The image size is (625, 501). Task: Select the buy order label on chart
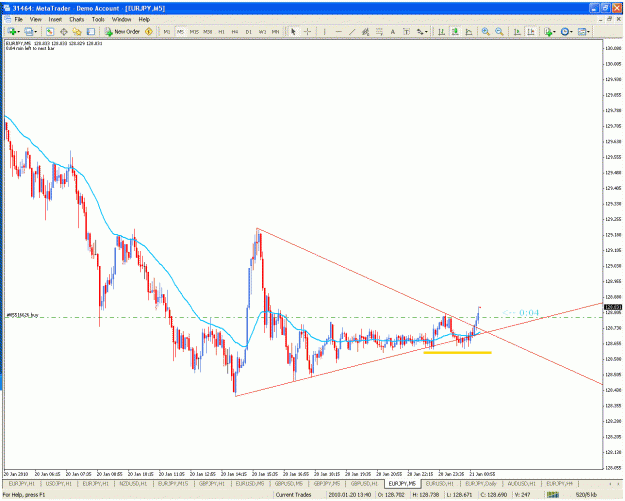coord(22,315)
